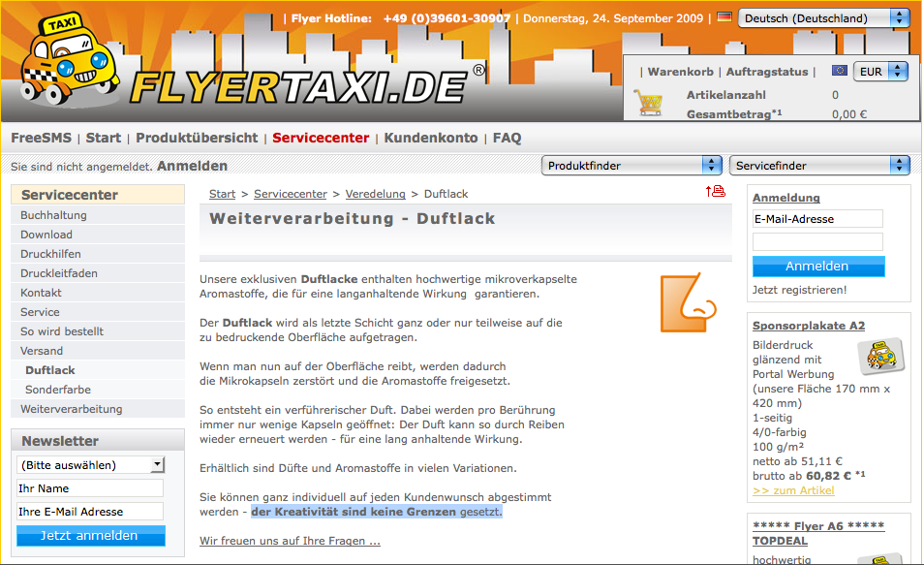This screenshot has height=565, width=924.
Task: Open Download in the sidebar
Action: (x=98, y=235)
